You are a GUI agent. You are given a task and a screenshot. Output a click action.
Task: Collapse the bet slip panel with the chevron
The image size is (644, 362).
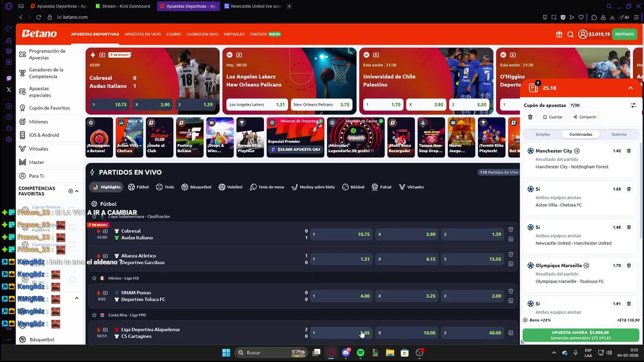tap(630, 88)
